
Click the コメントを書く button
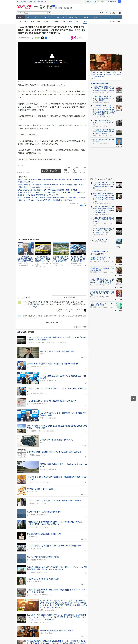[x=69, y=297]
